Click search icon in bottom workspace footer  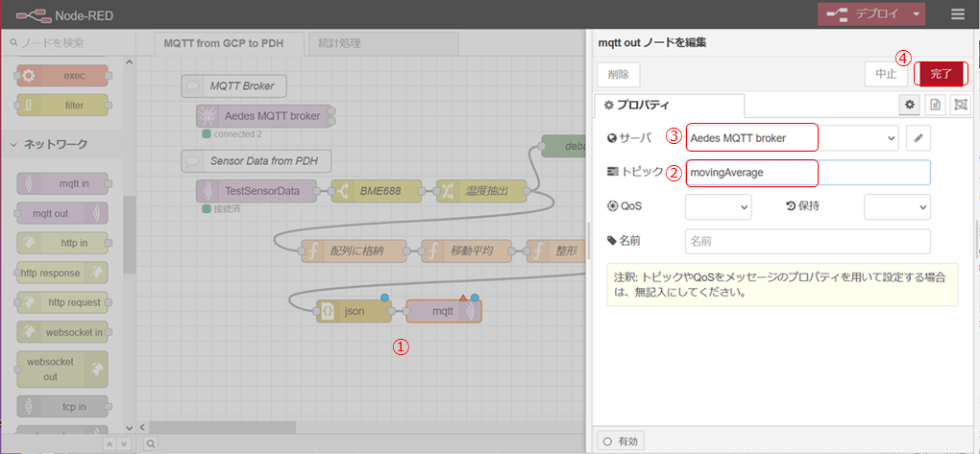(150, 443)
